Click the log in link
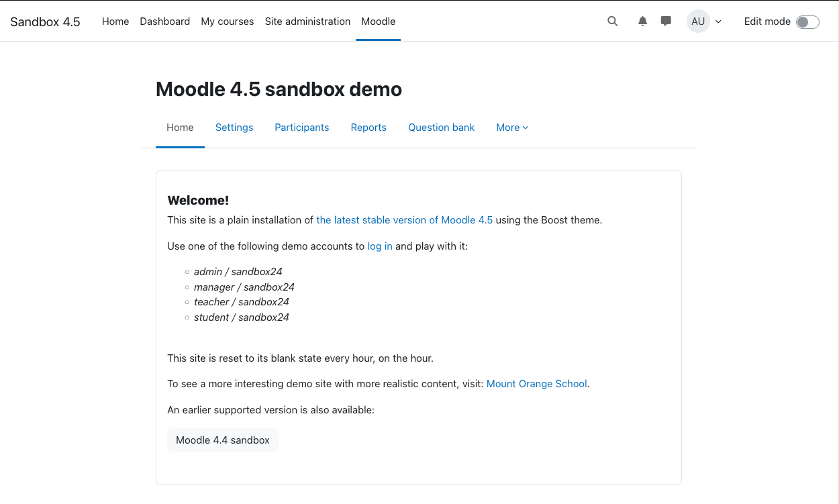 [x=380, y=246]
